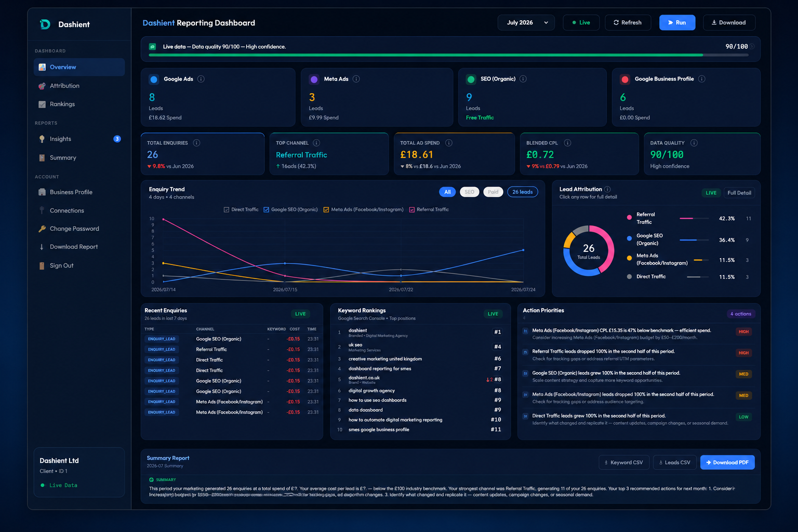
Task: Click the Refresh button
Action: (x=628, y=23)
